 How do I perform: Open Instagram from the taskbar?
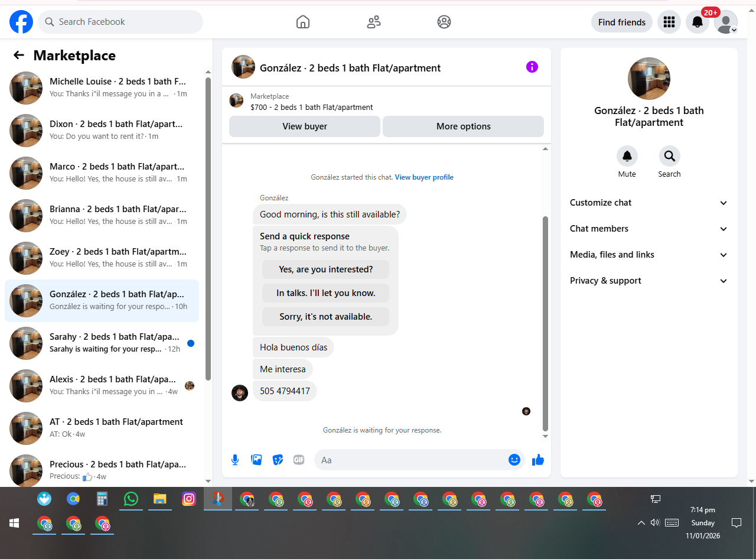click(189, 499)
